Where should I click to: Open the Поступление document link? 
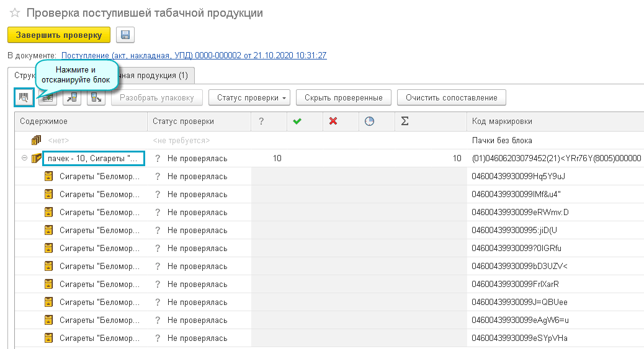pyautogui.click(x=194, y=55)
